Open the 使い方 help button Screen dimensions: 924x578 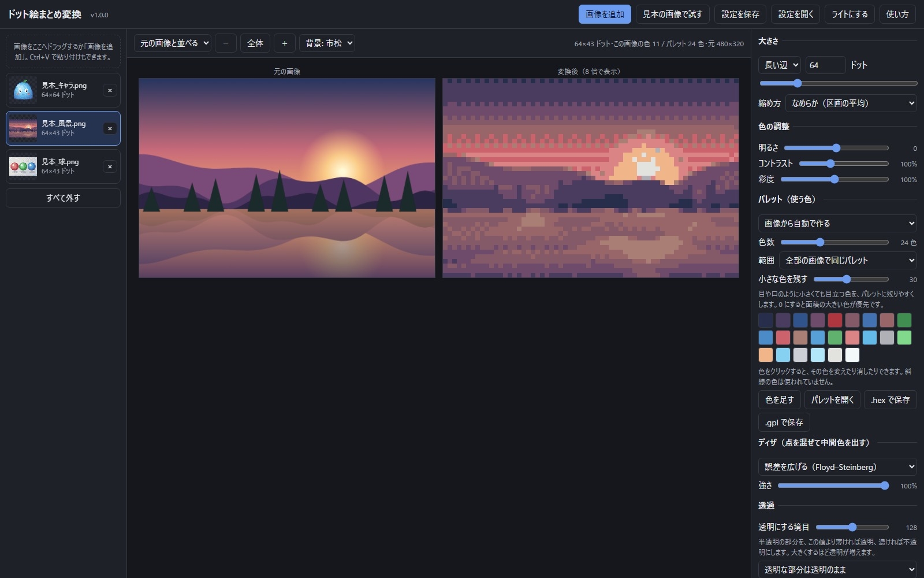point(897,14)
